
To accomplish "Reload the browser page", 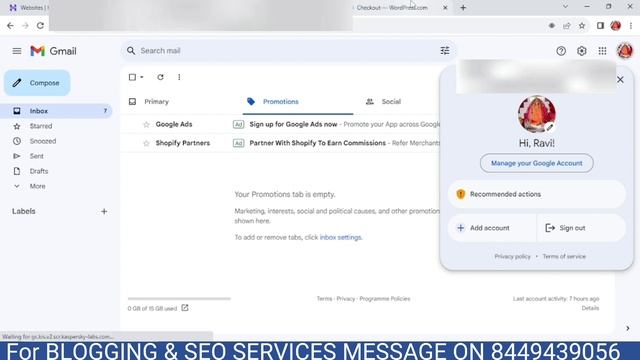I will pyautogui.click(x=40, y=25).
